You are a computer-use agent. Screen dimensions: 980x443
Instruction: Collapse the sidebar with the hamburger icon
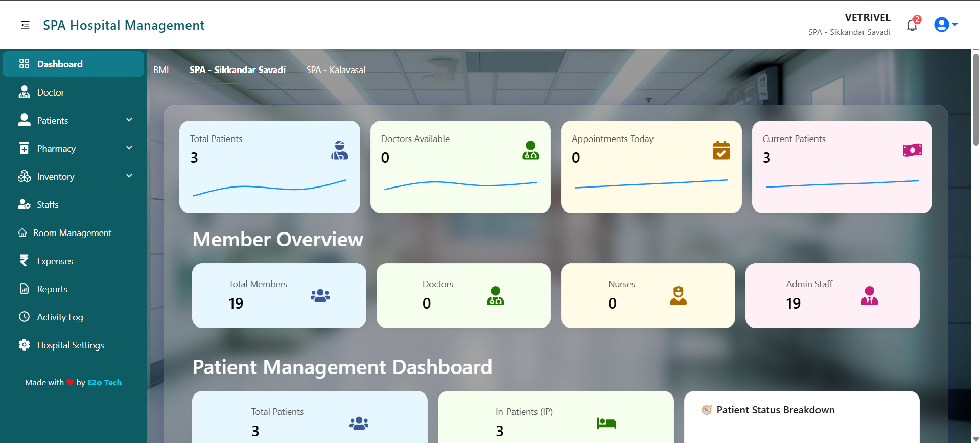[25, 25]
